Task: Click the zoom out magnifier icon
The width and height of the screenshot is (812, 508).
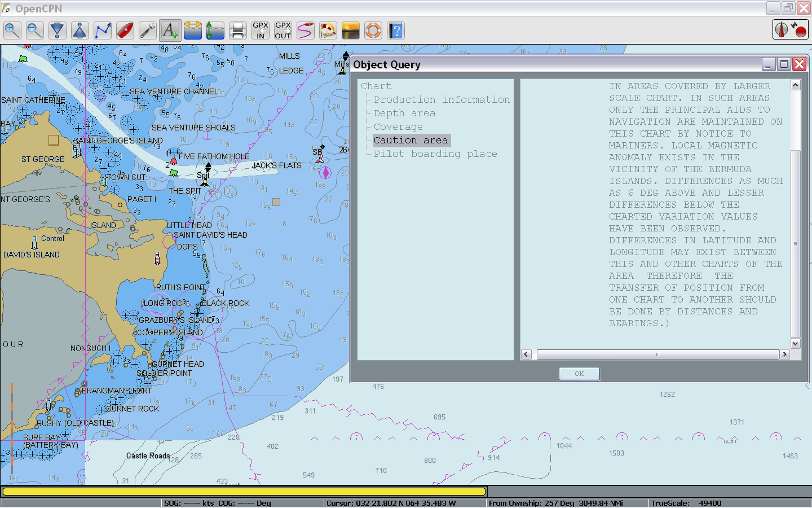Action: tap(35, 30)
